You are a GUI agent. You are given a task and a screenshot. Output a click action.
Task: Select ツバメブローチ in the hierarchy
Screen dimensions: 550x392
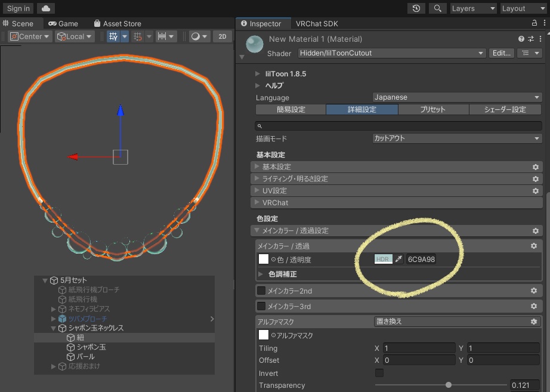(x=88, y=319)
